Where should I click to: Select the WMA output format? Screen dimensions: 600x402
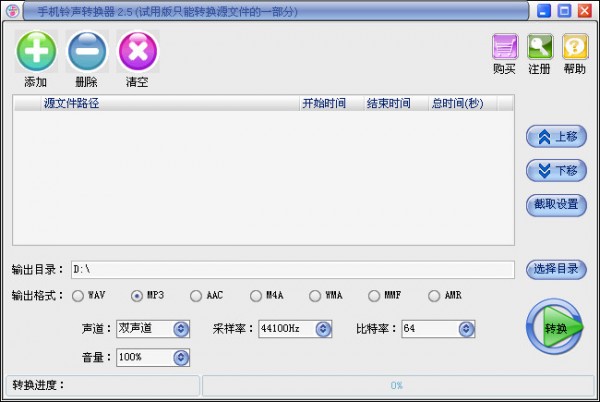coord(315,296)
